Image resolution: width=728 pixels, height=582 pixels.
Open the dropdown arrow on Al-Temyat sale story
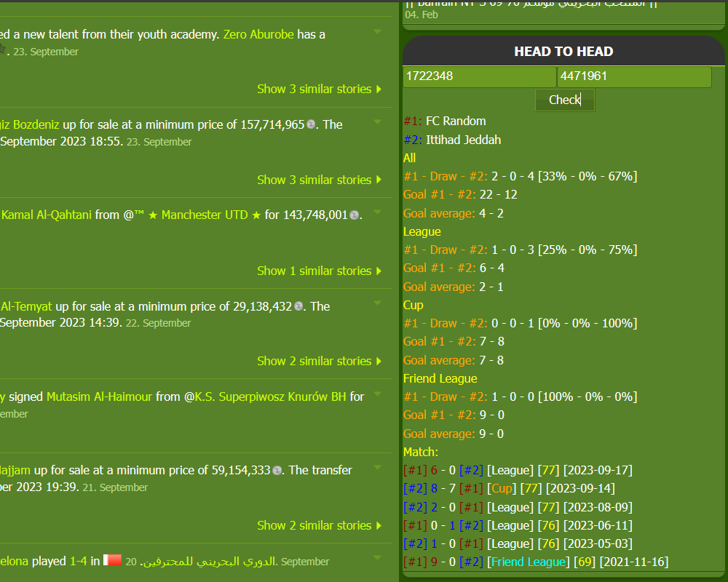(377, 303)
